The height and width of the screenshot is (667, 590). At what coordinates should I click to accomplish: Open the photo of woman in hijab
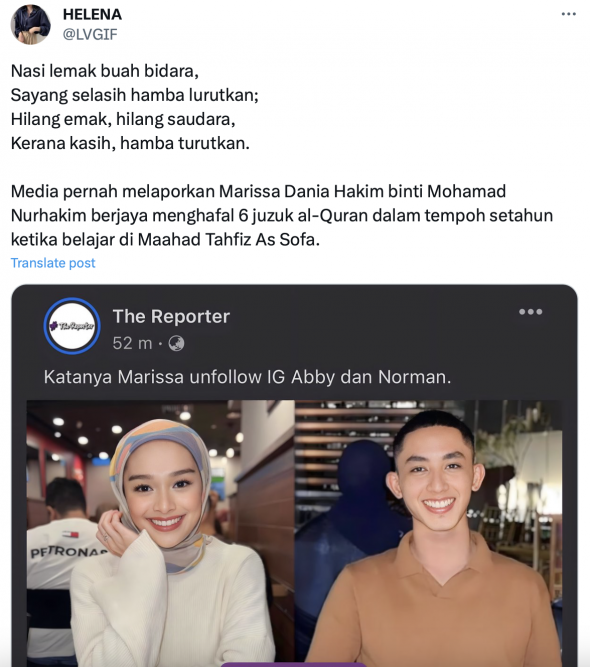tap(161, 533)
